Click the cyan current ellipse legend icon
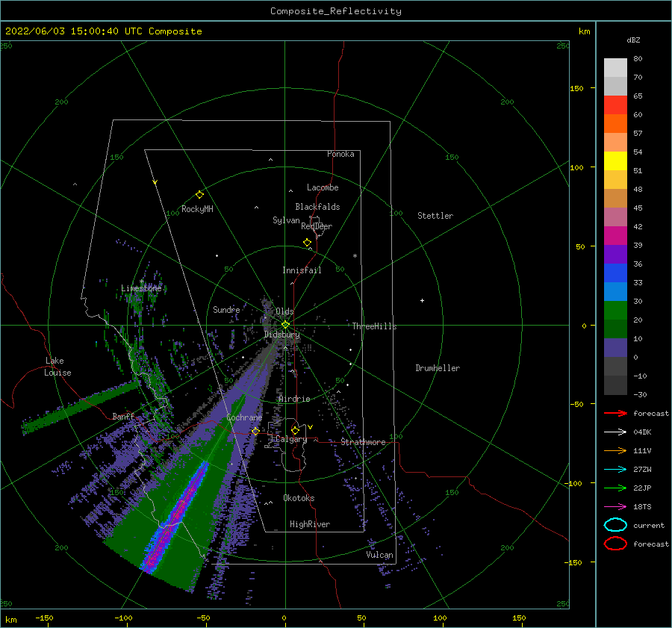This screenshot has width=672, height=628. pyautogui.click(x=615, y=525)
